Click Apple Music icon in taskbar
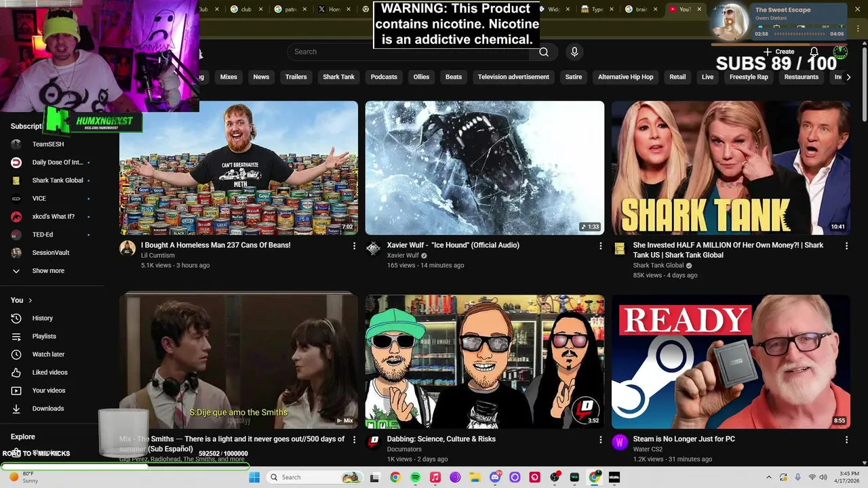Image resolution: width=868 pixels, height=488 pixels. pyautogui.click(x=435, y=477)
